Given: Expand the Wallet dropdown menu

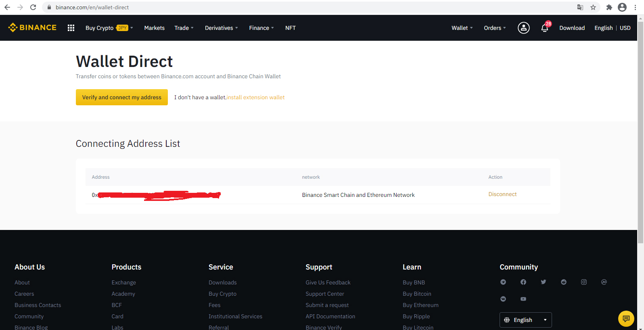Looking at the screenshot, I should (462, 28).
